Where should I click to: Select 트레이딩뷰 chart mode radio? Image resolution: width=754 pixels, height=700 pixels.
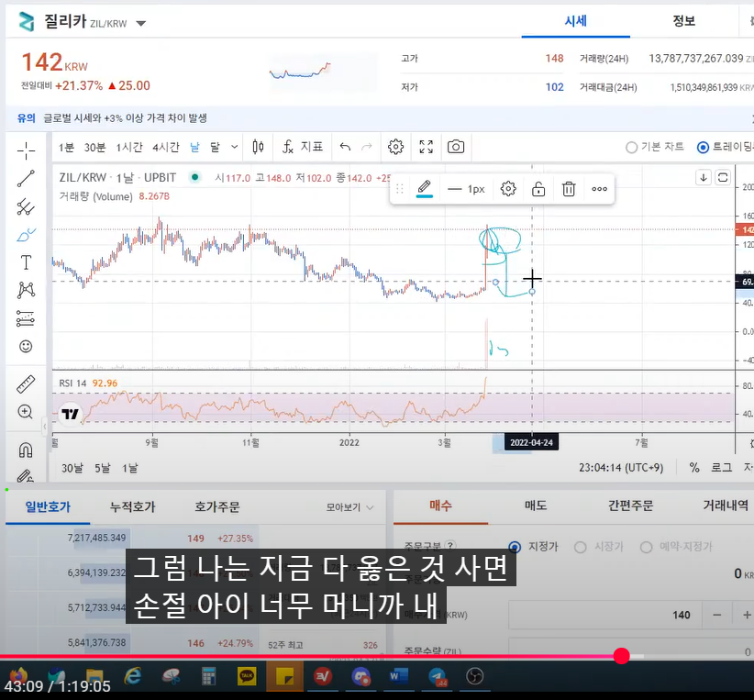tap(703, 147)
